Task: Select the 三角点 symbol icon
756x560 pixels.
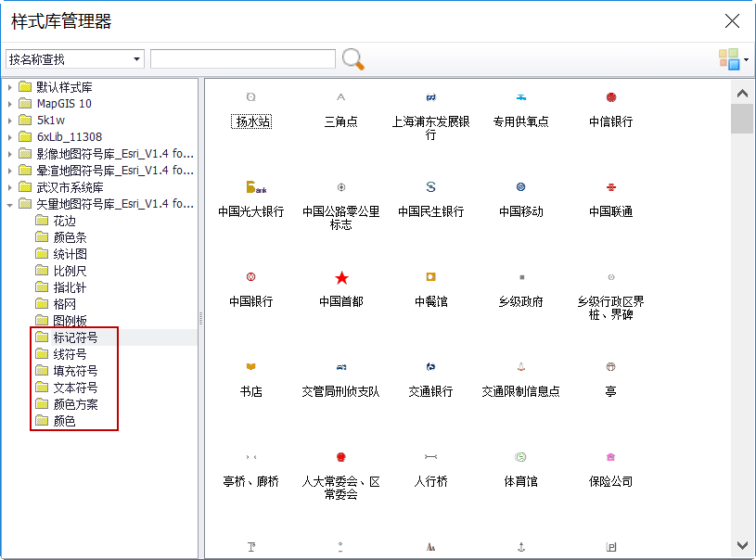Action: [340, 96]
